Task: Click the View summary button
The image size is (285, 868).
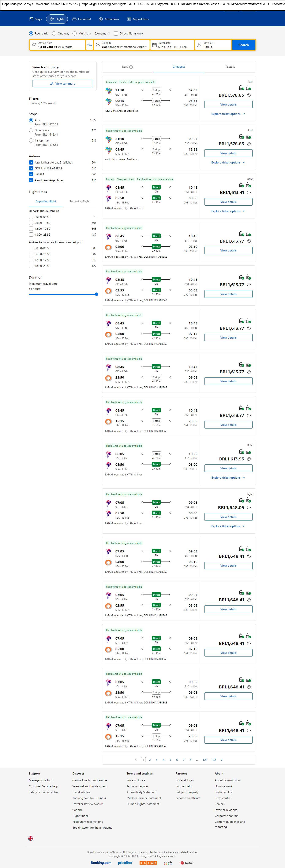Action: pyautogui.click(x=63, y=84)
